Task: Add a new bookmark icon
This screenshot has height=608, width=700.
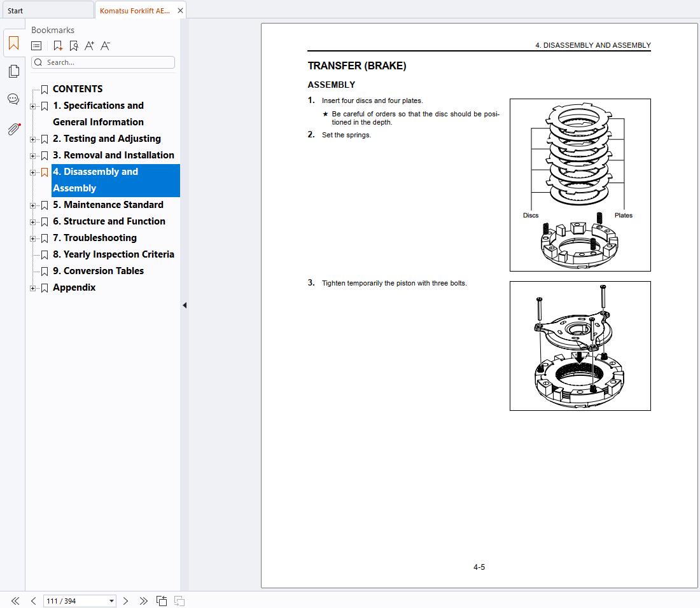Action: [57, 46]
